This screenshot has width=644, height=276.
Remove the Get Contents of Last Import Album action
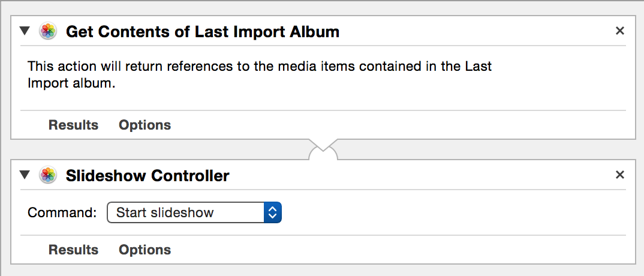(x=620, y=31)
